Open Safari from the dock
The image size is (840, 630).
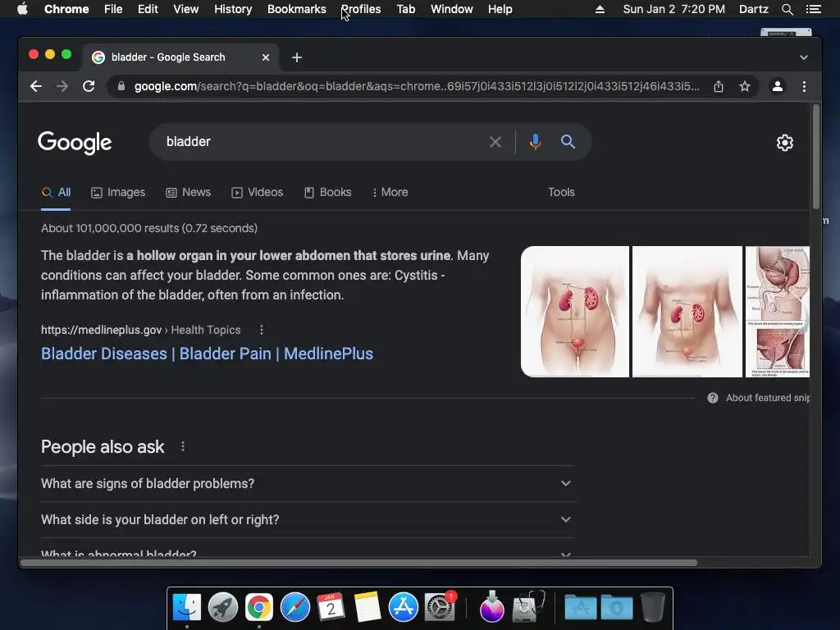click(295, 608)
